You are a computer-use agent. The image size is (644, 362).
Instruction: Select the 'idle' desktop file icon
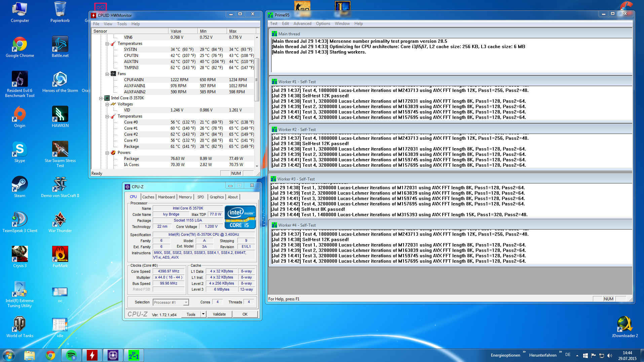tap(60, 327)
